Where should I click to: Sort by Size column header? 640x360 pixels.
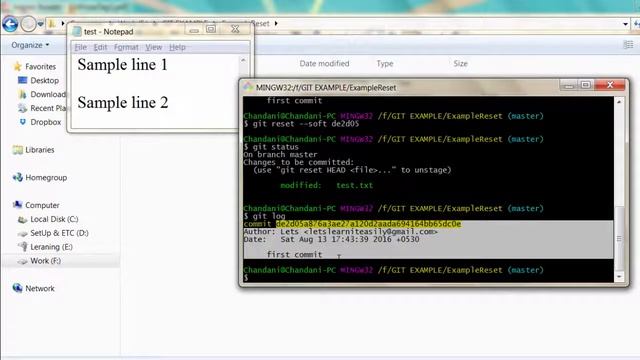460,63
